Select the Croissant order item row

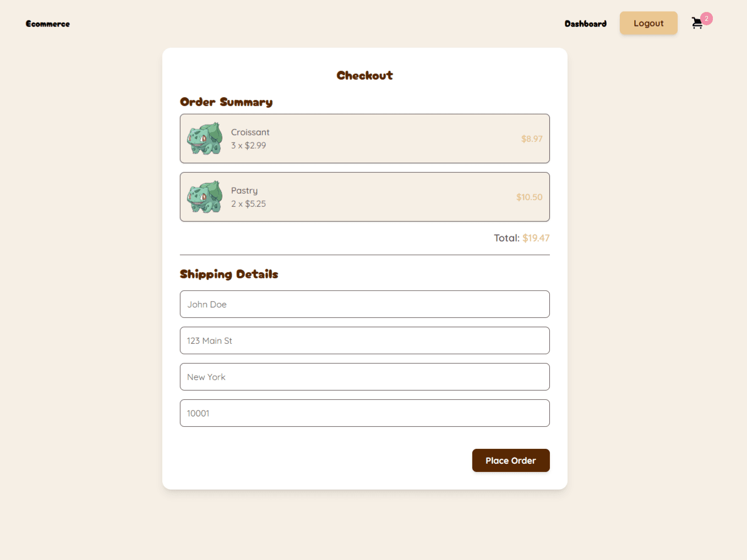(x=365, y=139)
